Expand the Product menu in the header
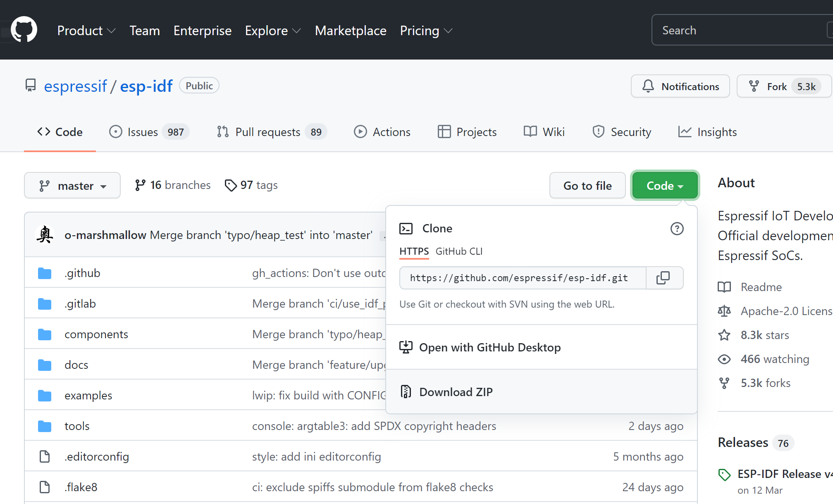 tap(86, 31)
